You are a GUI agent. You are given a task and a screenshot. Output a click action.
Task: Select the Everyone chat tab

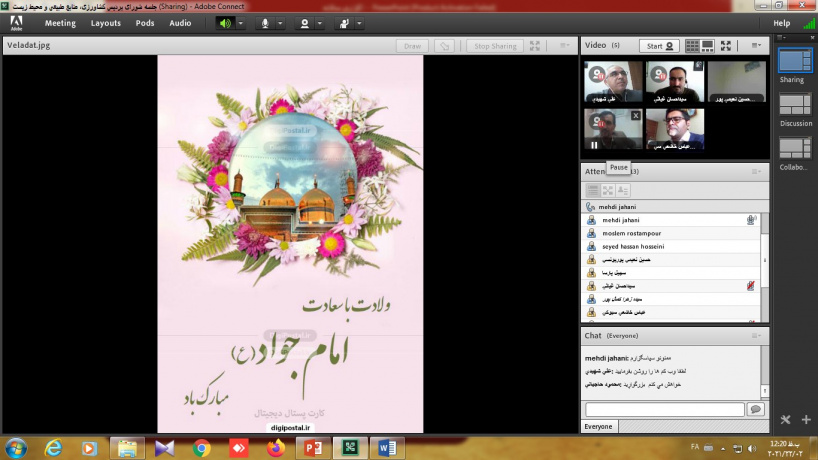[x=598, y=427]
